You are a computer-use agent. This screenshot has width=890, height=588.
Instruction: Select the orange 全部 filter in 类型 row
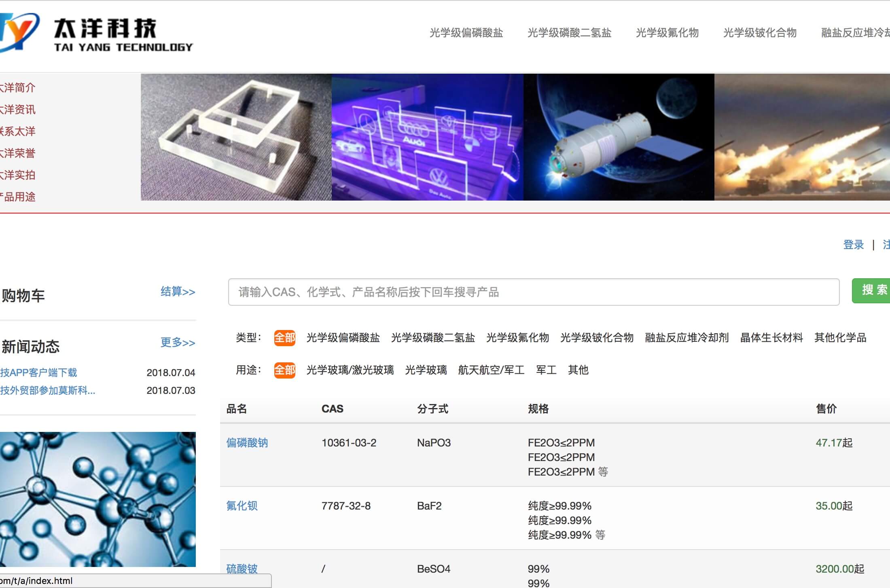[x=284, y=338]
